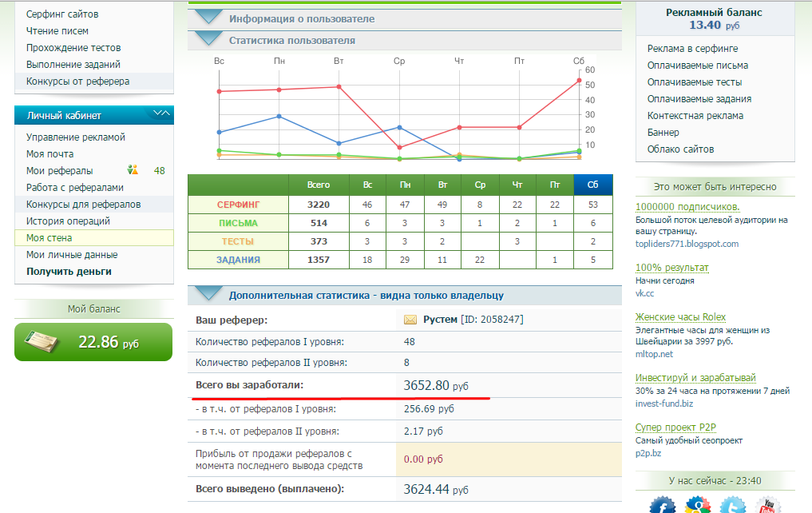The height and width of the screenshot is (513, 812).
Task: Collapse the Статистика пользователя section
Action: coord(209,39)
